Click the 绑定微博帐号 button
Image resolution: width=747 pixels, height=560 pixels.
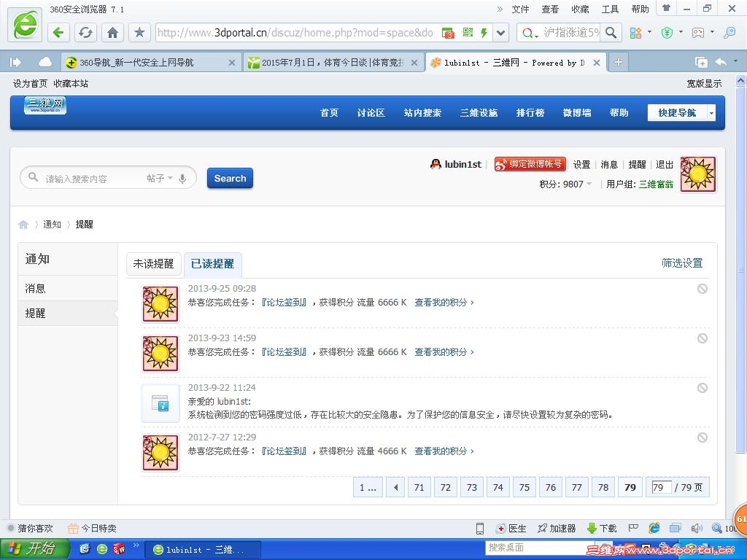coord(530,164)
